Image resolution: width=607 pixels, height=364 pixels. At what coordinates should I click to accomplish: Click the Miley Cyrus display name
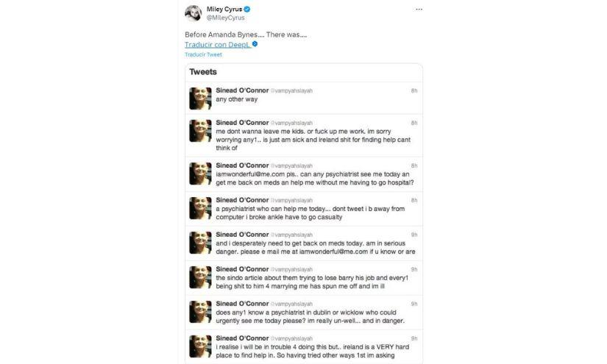pyautogui.click(x=224, y=9)
